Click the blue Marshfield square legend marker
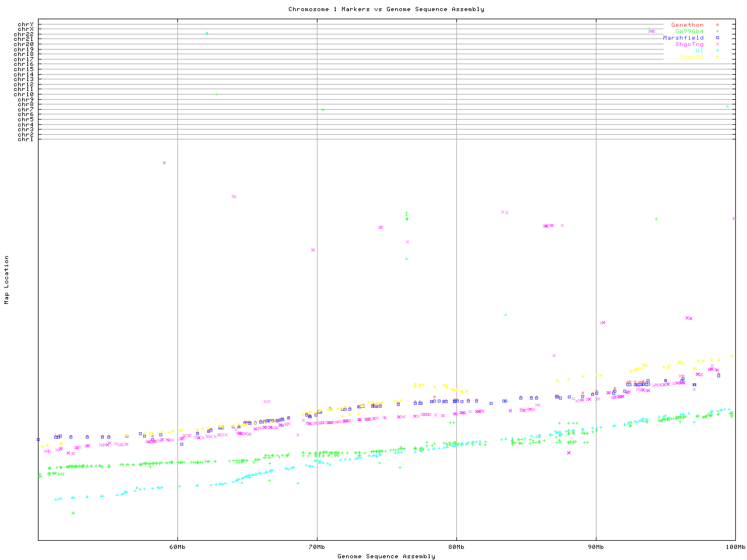The width and height of the screenshot is (747, 560). [x=717, y=38]
